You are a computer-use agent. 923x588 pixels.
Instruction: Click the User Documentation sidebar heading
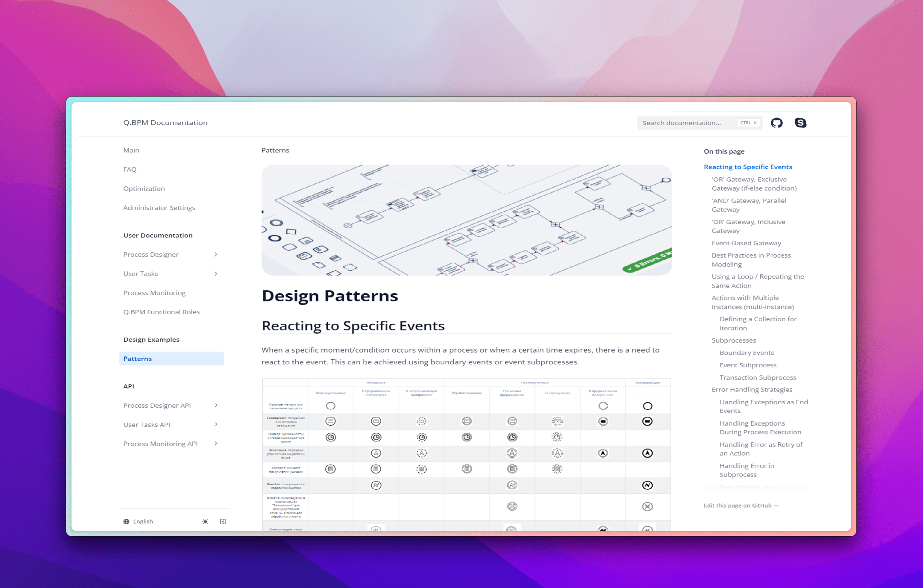[x=158, y=235]
